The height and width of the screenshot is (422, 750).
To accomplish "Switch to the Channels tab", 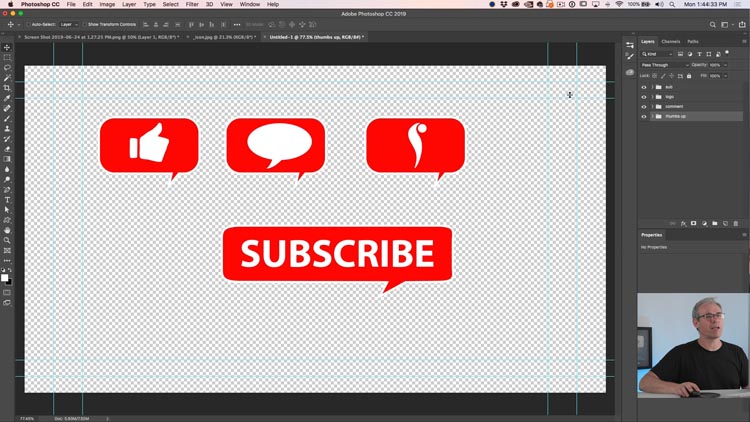I will [671, 42].
